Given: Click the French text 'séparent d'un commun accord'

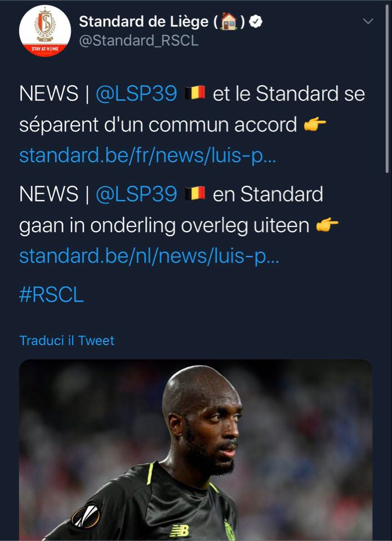Looking at the screenshot, I should [x=158, y=125].
